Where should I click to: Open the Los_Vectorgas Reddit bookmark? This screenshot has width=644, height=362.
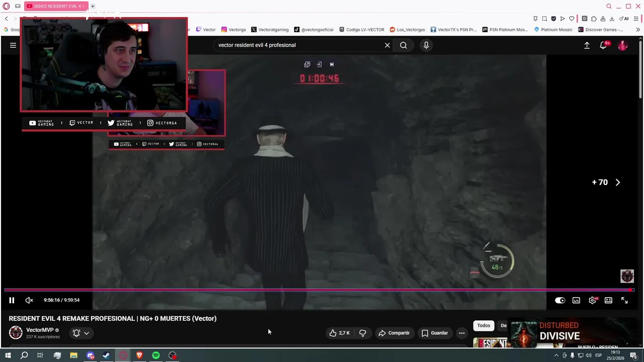(407, 30)
